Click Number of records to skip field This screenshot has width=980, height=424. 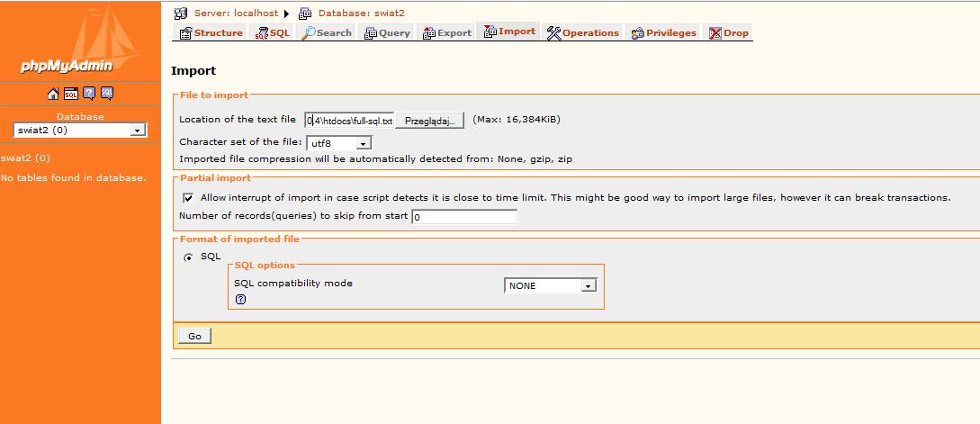point(464,217)
